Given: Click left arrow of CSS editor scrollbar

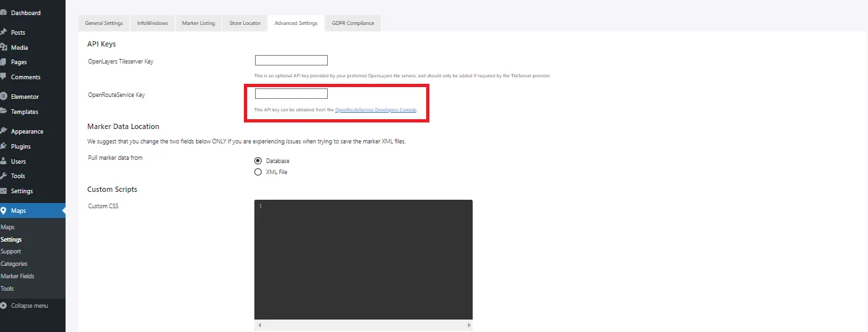Looking at the screenshot, I should click(x=259, y=325).
